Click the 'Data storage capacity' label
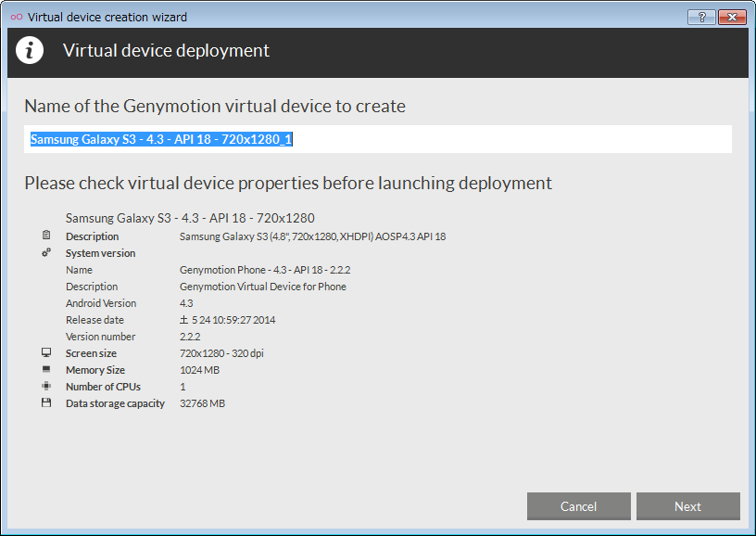This screenshot has height=536, width=756. [x=115, y=403]
